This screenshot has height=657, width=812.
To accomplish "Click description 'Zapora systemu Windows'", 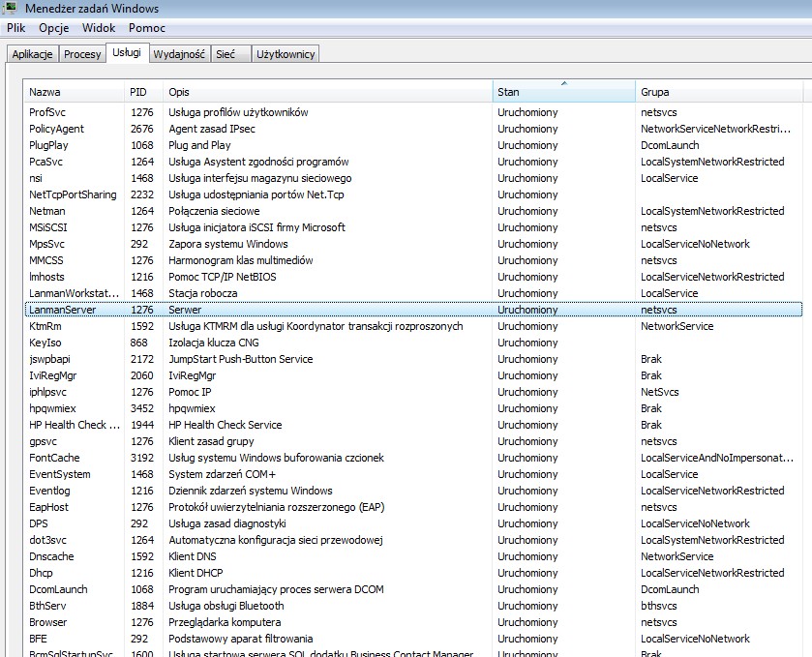I will coord(227,244).
